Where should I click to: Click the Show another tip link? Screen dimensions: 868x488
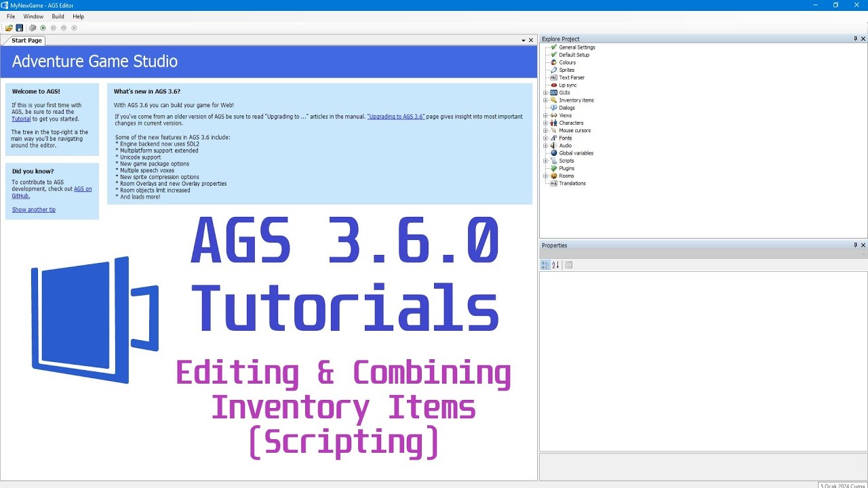(x=34, y=209)
